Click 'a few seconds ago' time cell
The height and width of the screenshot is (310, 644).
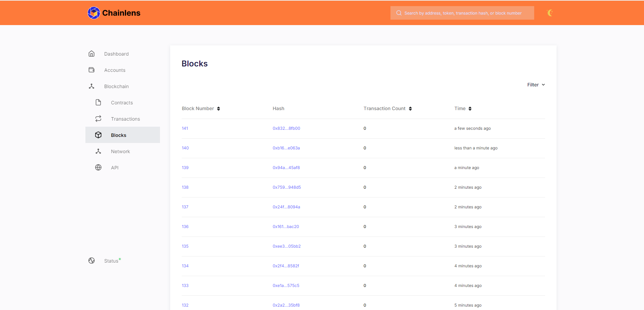(472, 128)
